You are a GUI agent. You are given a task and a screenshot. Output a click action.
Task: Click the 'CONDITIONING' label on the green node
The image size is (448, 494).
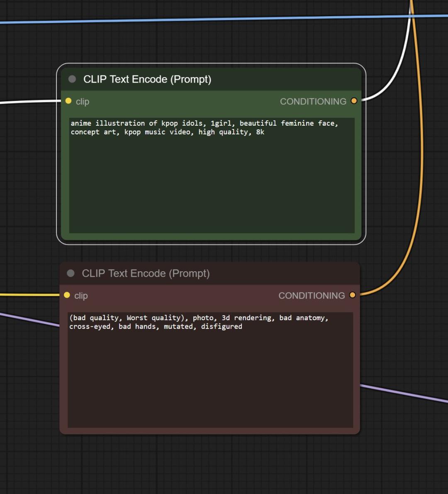(313, 102)
